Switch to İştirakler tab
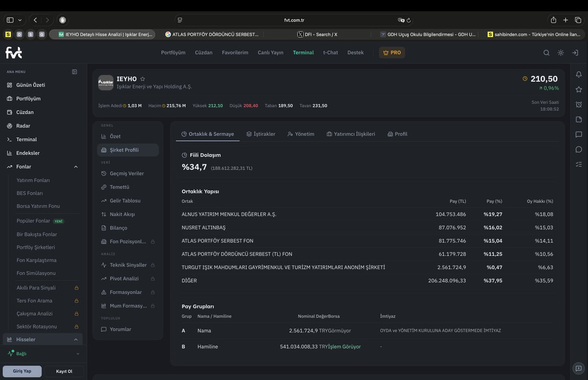 click(261, 134)
